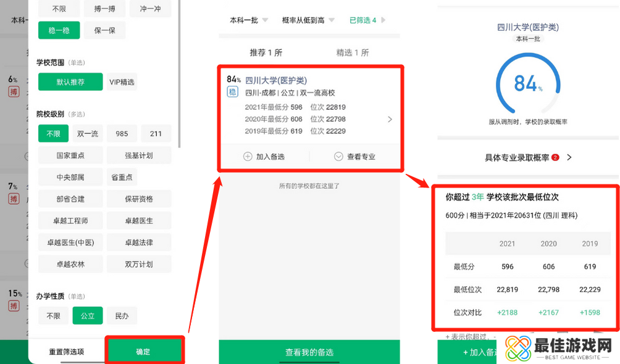The image size is (620, 364).
Task: Click the +2188 value in the 位次对比 row
Action: (x=507, y=312)
